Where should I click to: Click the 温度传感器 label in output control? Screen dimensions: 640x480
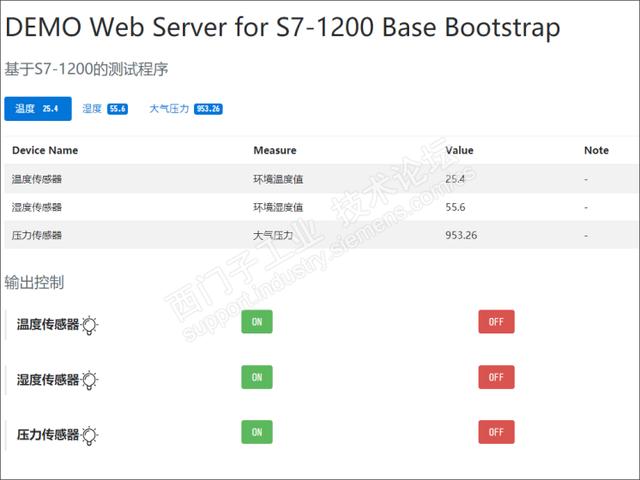coord(48,325)
